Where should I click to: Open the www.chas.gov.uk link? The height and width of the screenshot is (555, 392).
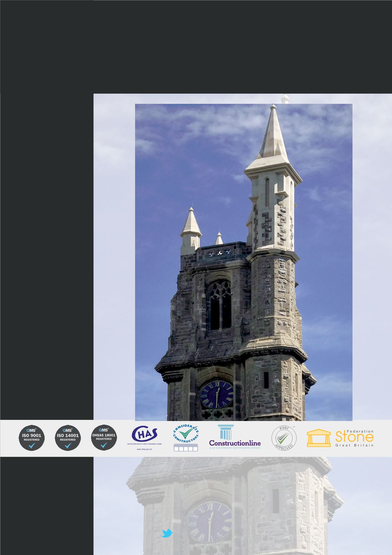click(x=144, y=449)
